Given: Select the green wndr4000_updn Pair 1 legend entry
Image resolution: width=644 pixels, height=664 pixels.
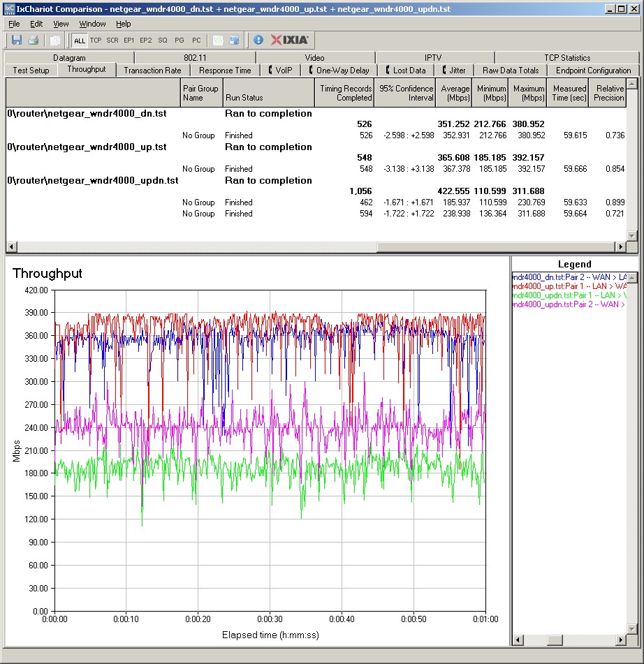Looking at the screenshot, I should [x=569, y=295].
